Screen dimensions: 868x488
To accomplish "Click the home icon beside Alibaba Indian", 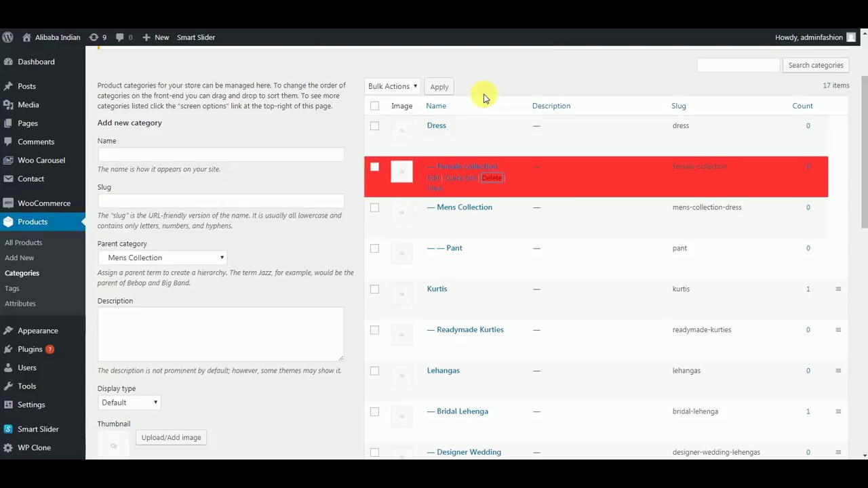I will [x=26, y=37].
